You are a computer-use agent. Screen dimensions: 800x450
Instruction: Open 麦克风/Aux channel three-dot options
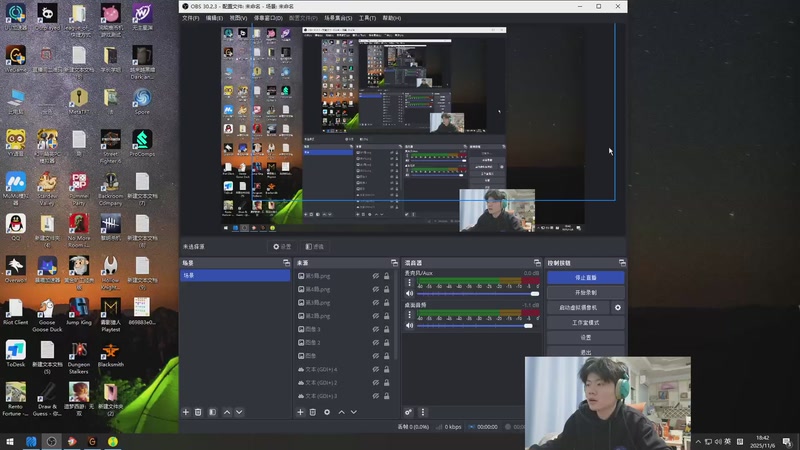click(x=409, y=283)
